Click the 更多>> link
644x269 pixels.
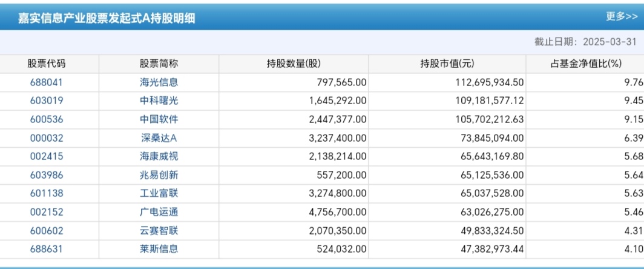622,16
